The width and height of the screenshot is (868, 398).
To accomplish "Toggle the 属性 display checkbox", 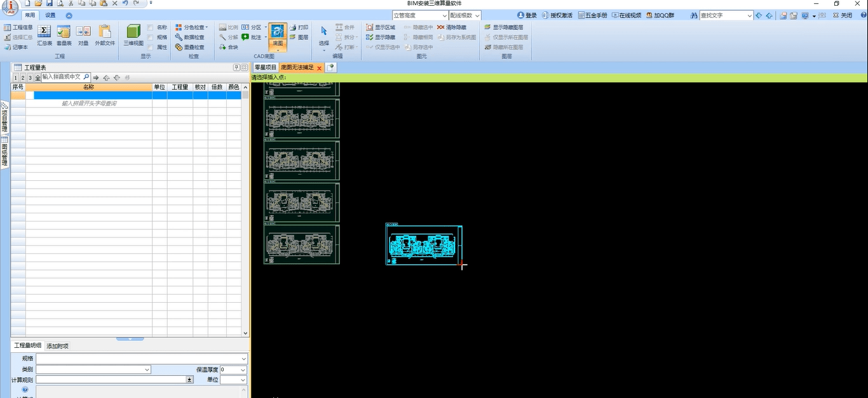I will [x=150, y=47].
